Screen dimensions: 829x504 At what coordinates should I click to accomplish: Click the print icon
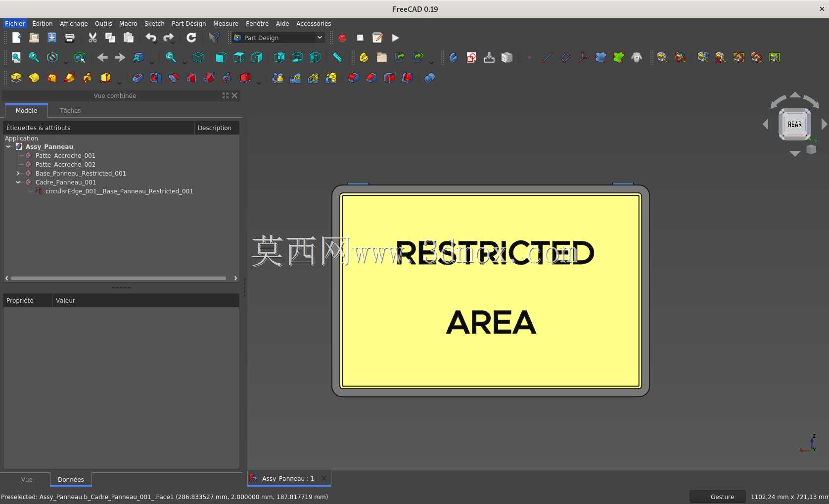click(70, 38)
